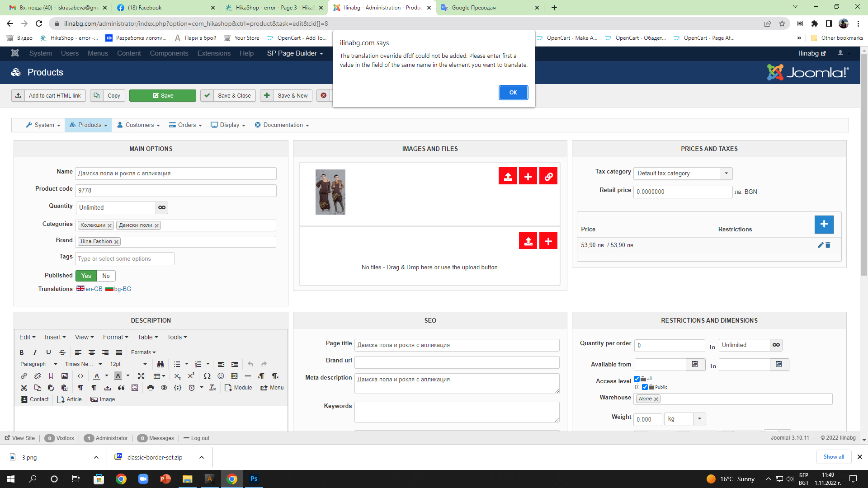Screen dimensions: 868x488
Task: Open the Tax category dropdown
Action: click(x=726, y=173)
